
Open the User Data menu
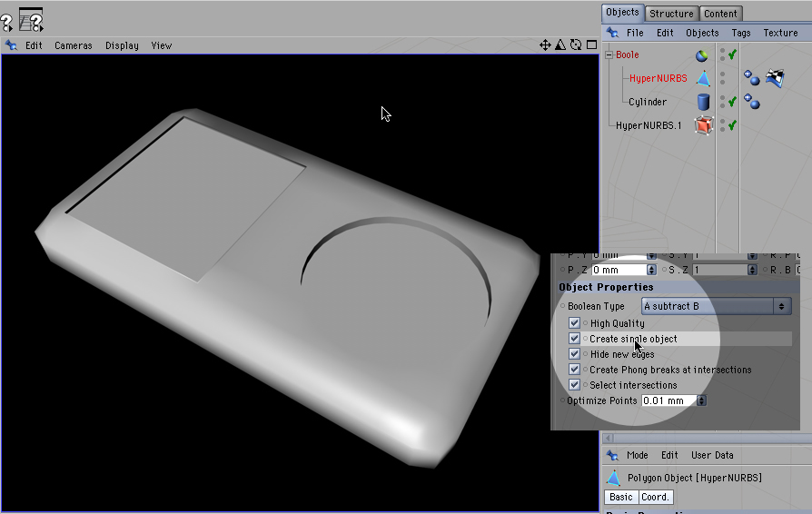coord(712,455)
